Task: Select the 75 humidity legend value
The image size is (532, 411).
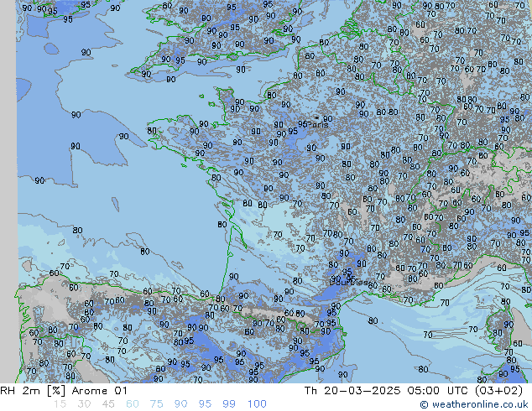Action: [157, 403]
